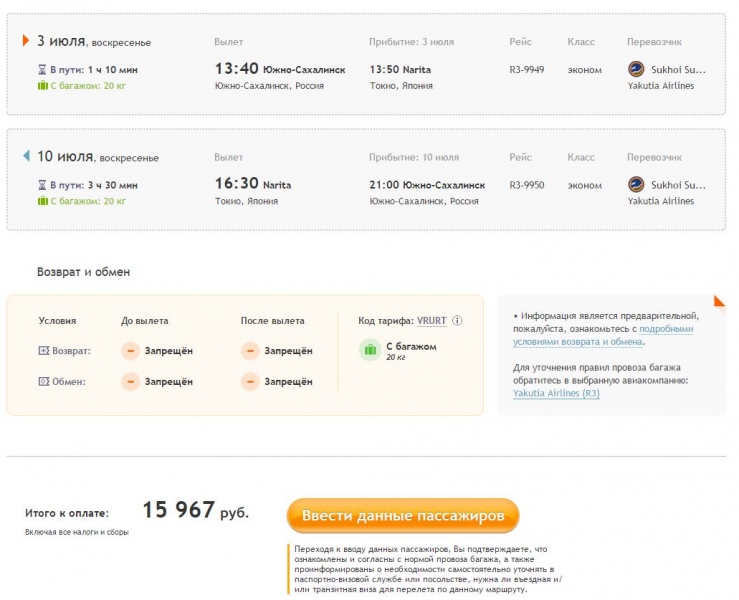This screenshot has width=739, height=600.
Task: Select the 13:40 Южно-Сахалинск departure time
Action: 237,69
